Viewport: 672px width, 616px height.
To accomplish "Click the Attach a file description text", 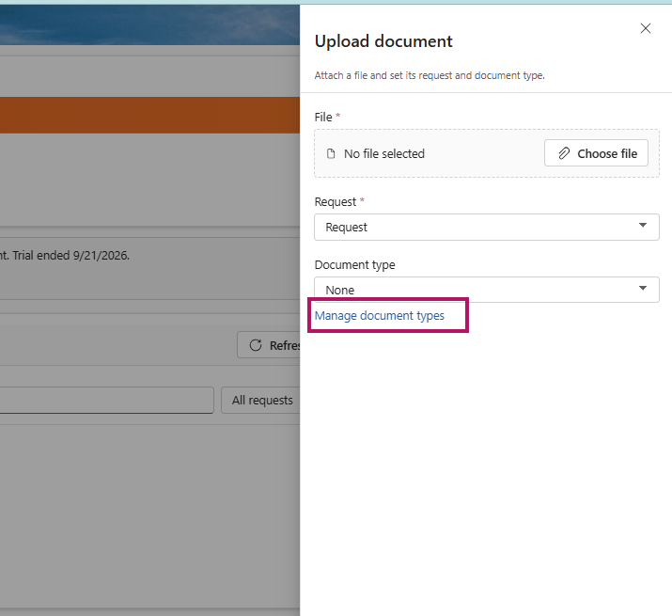I will click(x=430, y=75).
